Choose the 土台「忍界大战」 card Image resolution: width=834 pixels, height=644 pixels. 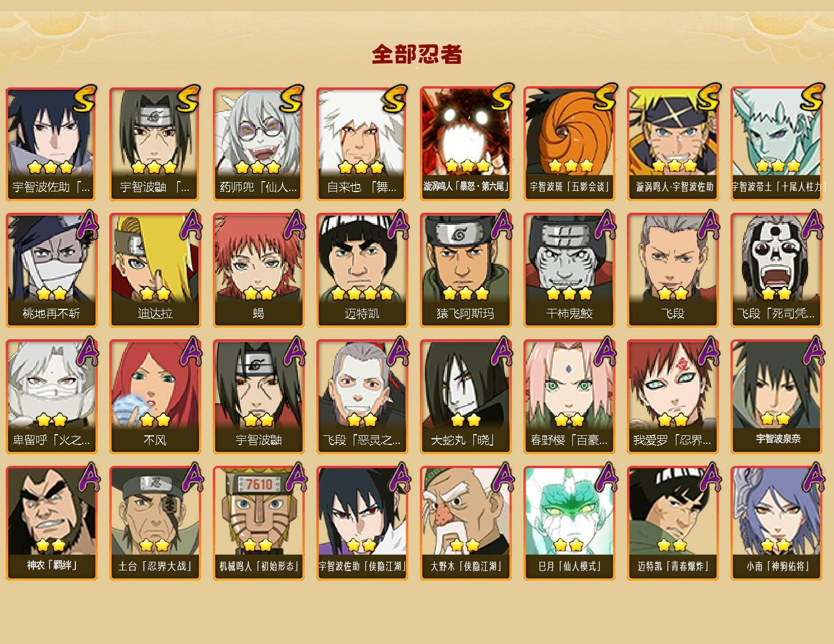pyautogui.click(x=155, y=523)
